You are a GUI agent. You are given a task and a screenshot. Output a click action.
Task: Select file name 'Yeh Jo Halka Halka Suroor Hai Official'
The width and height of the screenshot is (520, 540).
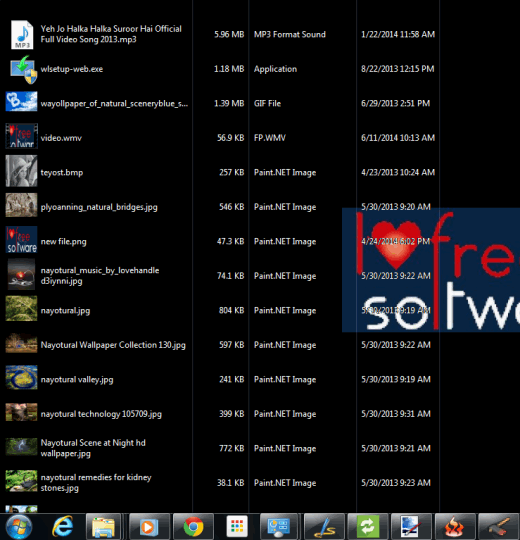(x=111, y=29)
